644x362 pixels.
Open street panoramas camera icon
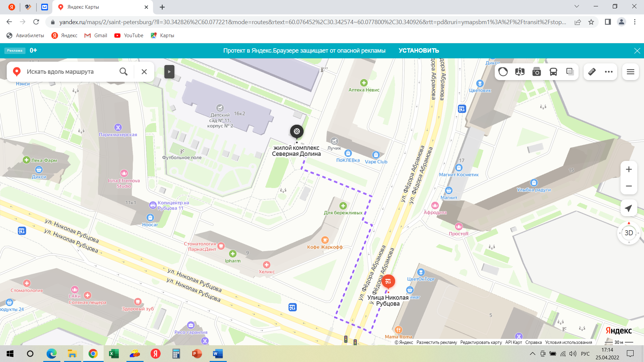coord(537,72)
